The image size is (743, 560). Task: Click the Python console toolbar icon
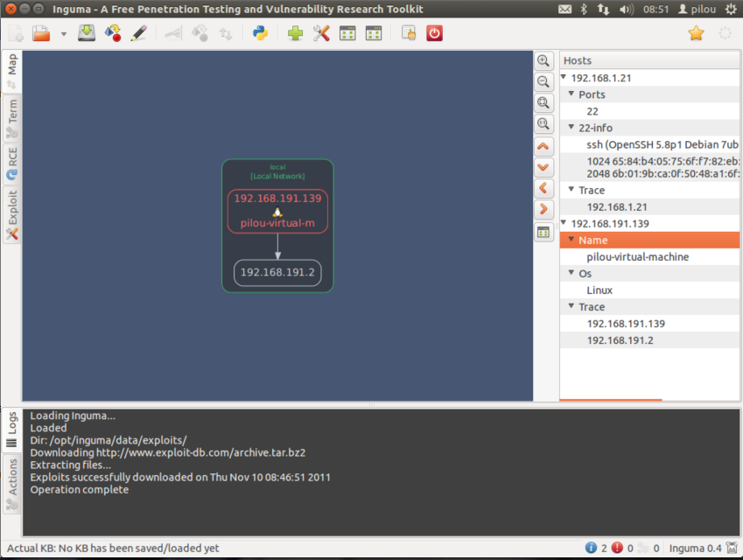pyautogui.click(x=260, y=33)
